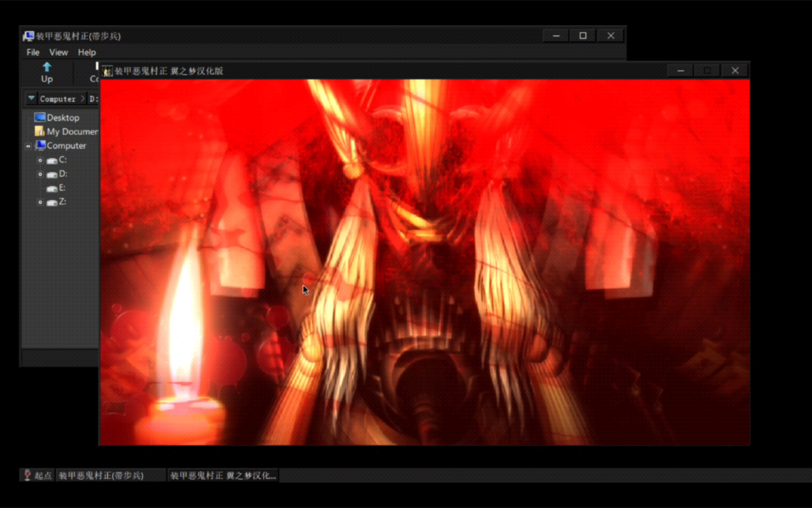Expand the D: drive node
Image resolution: width=812 pixels, height=508 pixels.
(40, 175)
